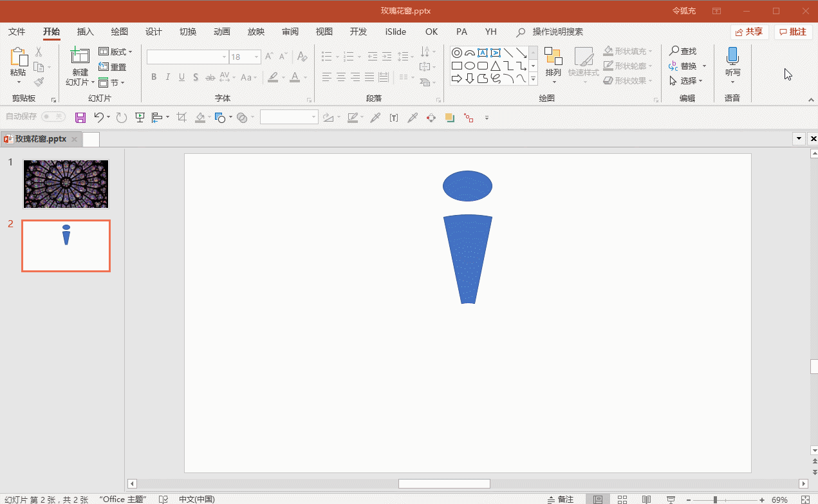Click the start slideshow icon in quick toolbar
818x504 pixels.
(x=140, y=117)
